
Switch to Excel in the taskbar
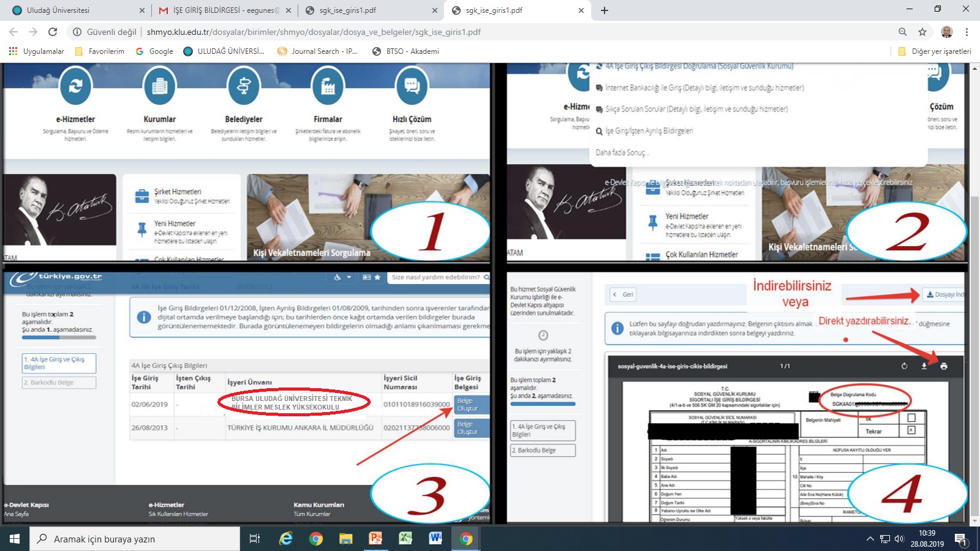pos(405,539)
